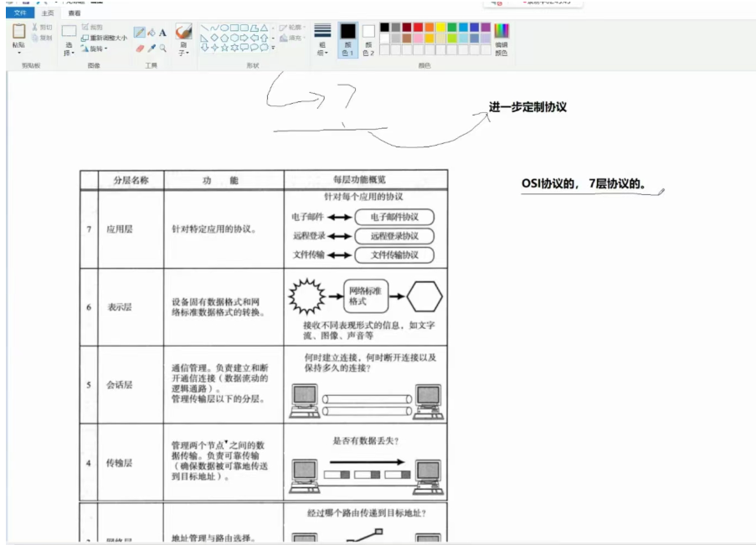Select the Pencil tool

139,33
